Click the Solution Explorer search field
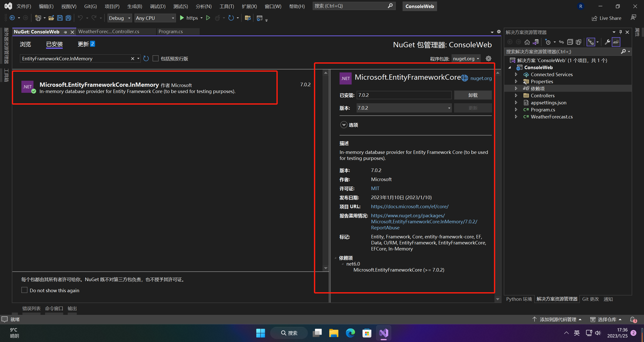The height and width of the screenshot is (342, 644). pyautogui.click(x=568, y=52)
